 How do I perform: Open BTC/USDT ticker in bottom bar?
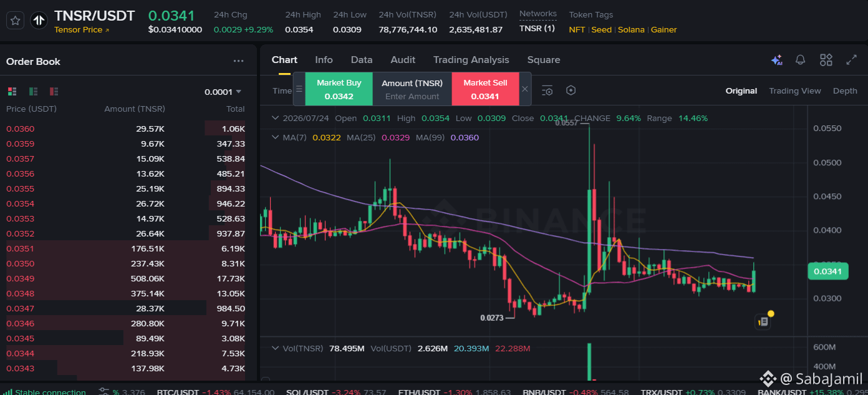pyautogui.click(x=215, y=392)
